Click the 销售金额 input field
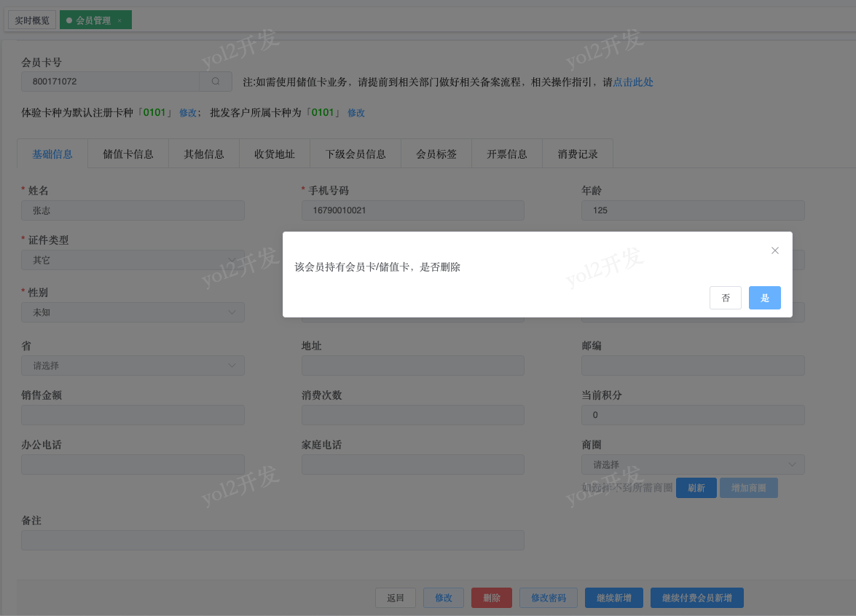Image resolution: width=856 pixels, height=616 pixels. (x=133, y=414)
